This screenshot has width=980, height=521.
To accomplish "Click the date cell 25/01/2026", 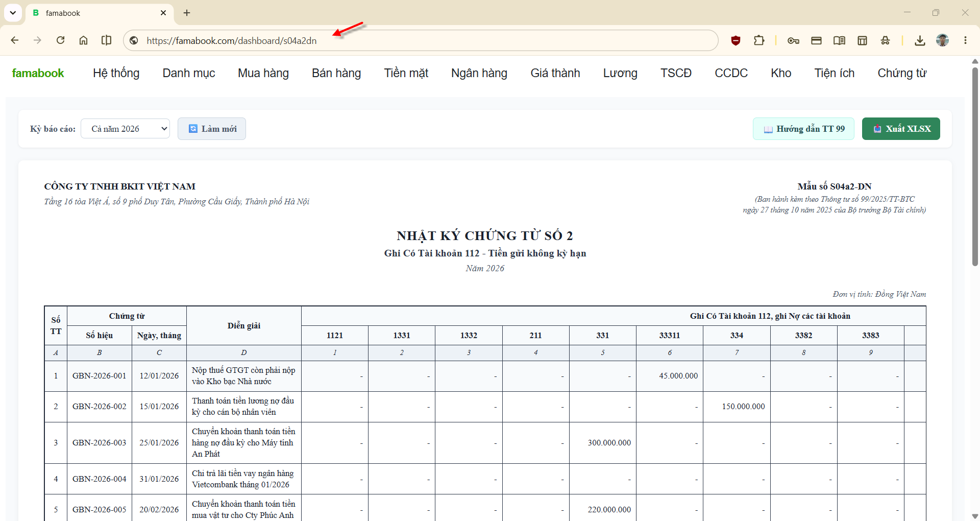I will [159, 443].
